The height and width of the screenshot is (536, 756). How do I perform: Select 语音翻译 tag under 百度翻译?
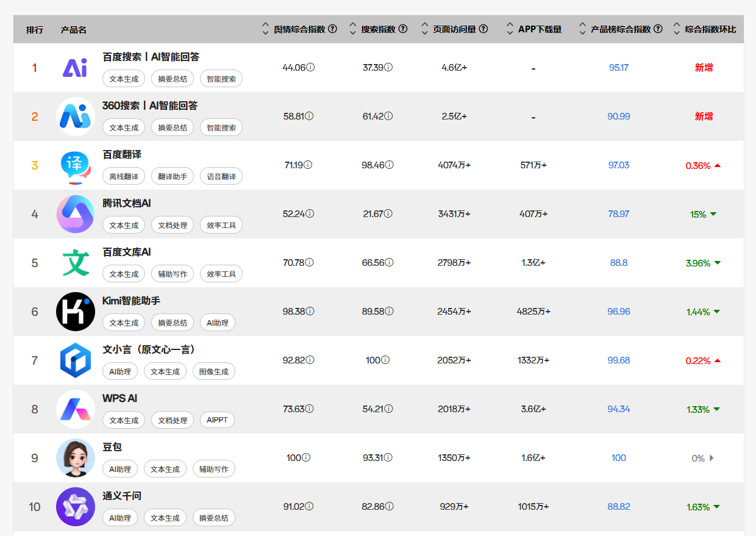coord(221,176)
